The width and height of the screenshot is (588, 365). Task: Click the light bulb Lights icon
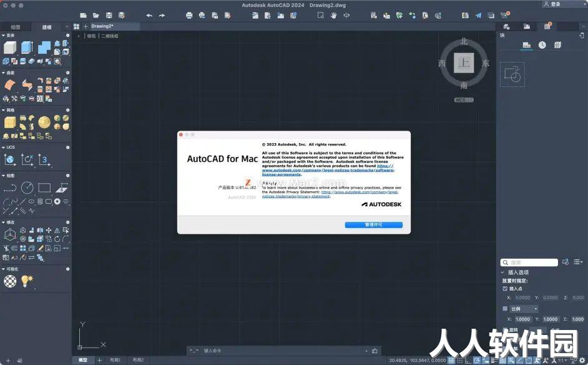point(27,281)
